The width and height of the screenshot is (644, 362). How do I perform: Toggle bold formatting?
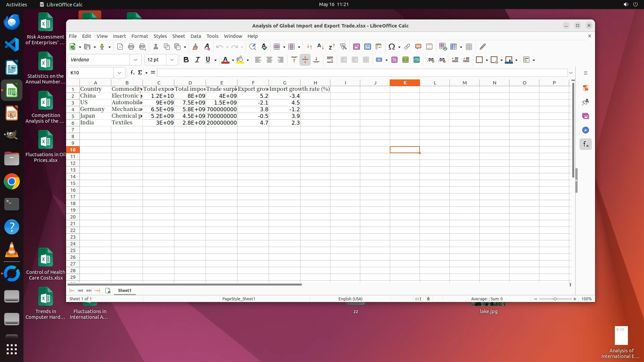(x=186, y=60)
